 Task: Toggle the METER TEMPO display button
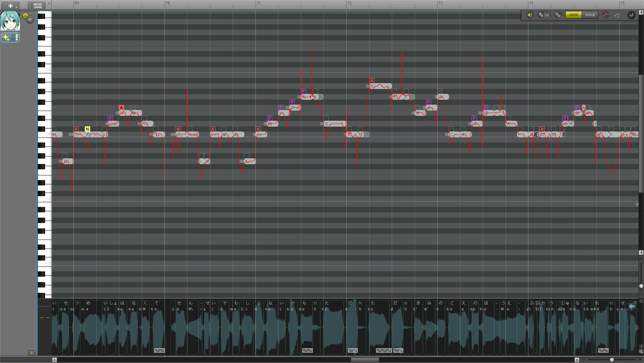[x=36, y=6]
